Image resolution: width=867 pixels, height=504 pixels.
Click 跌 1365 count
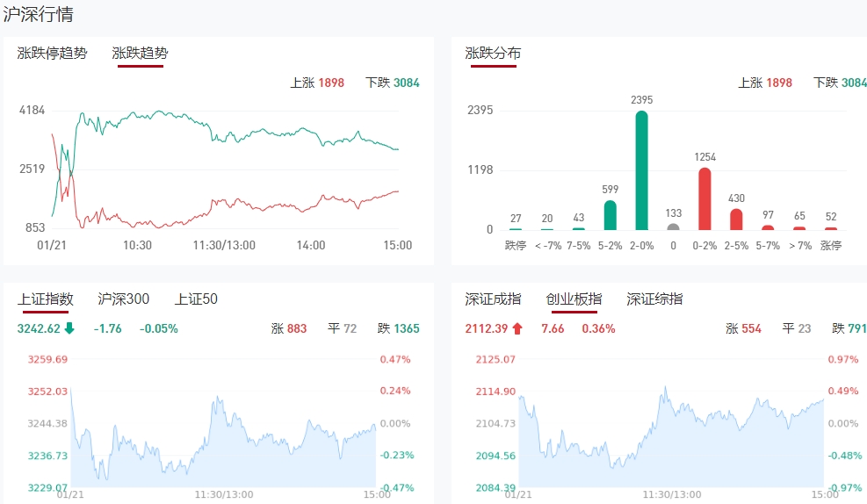click(x=399, y=328)
